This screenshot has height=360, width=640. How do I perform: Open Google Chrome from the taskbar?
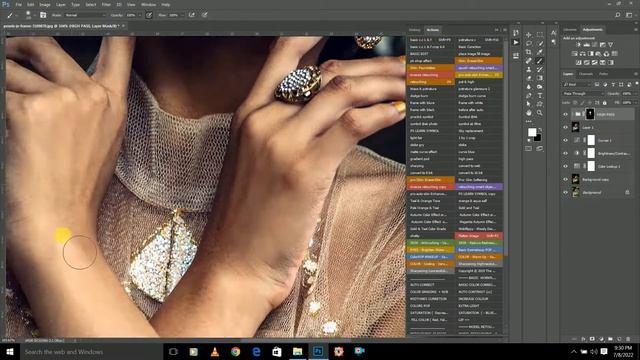coord(236,351)
